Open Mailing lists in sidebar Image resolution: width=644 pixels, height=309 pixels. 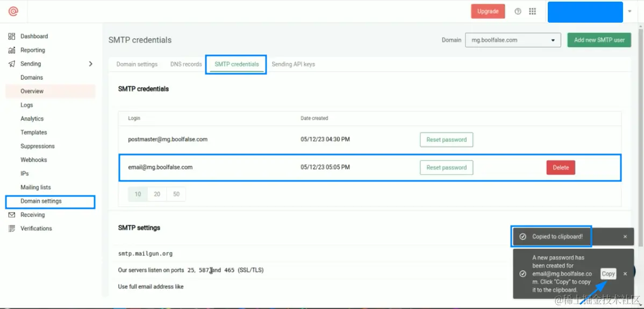click(35, 187)
